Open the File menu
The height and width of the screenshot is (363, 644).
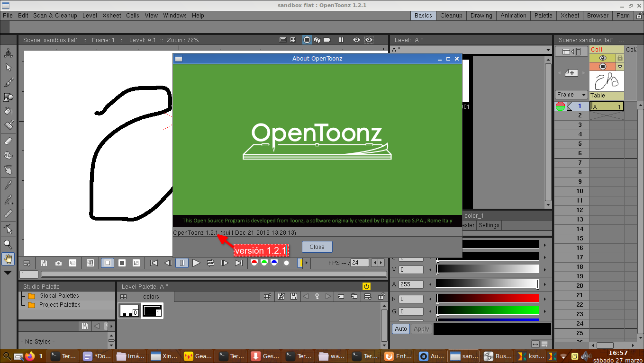coord(8,15)
